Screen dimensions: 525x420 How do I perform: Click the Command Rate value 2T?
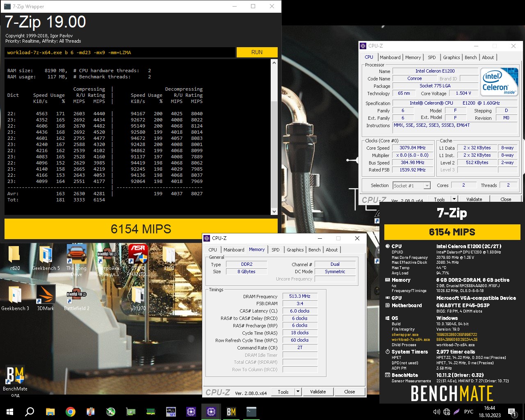click(300, 347)
